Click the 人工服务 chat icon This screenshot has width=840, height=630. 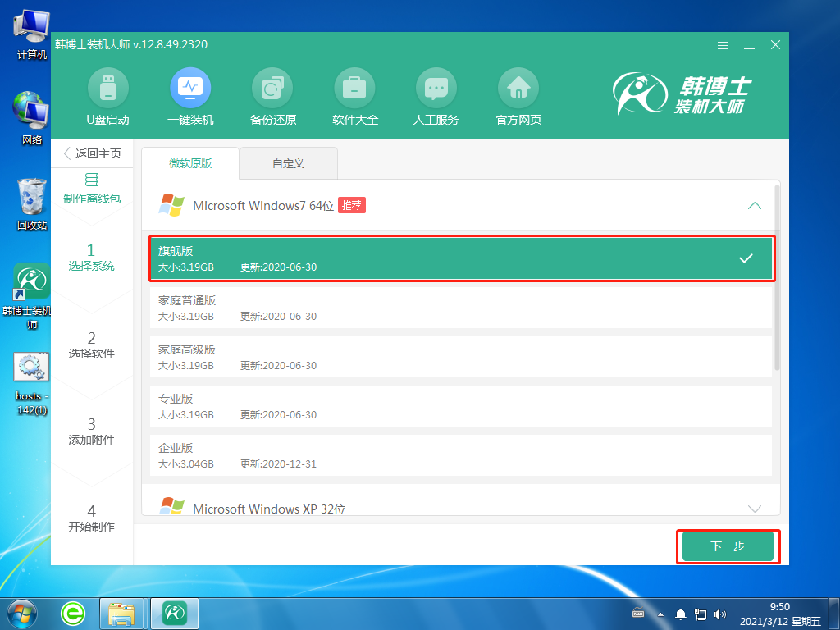[436, 87]
